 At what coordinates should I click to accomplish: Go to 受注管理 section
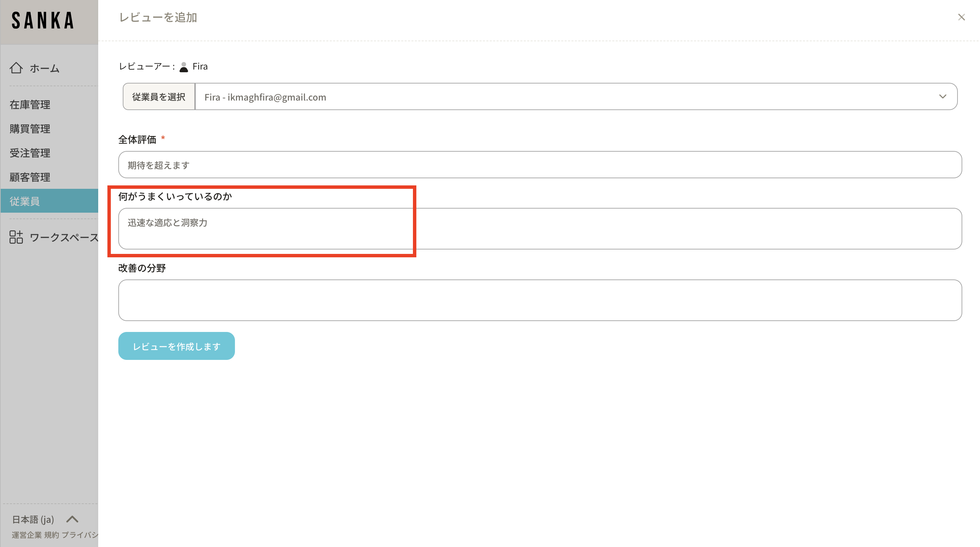pyautogui.click(x=30, y=153)
